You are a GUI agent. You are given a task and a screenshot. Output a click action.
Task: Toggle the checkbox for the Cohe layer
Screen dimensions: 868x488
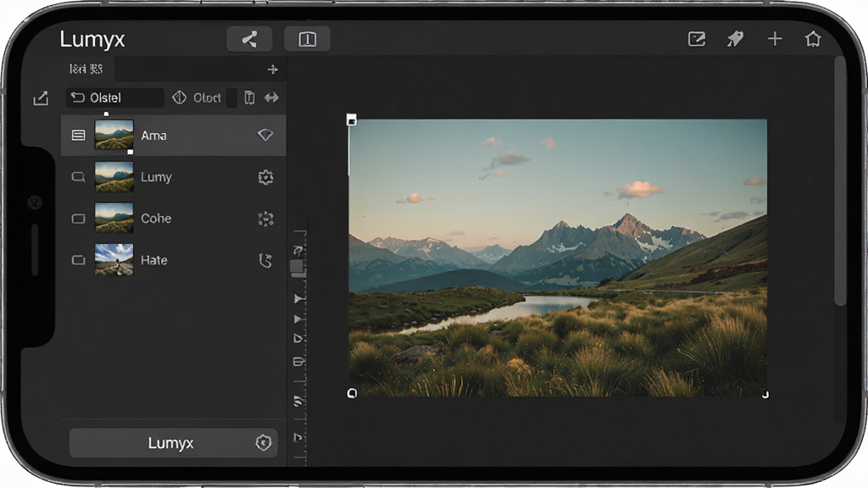[79, 219]
